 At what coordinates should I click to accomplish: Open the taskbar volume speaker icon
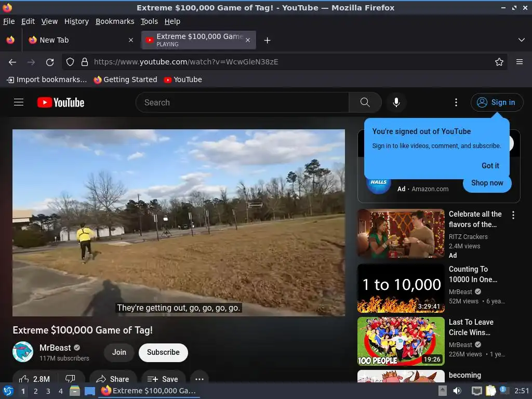pos(457,391)
